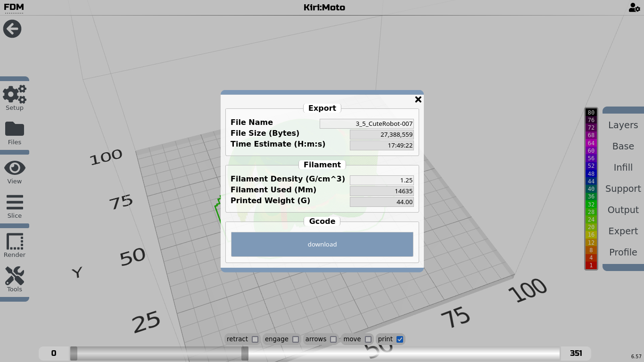Enable the retract checkbox

click(255, 339)
